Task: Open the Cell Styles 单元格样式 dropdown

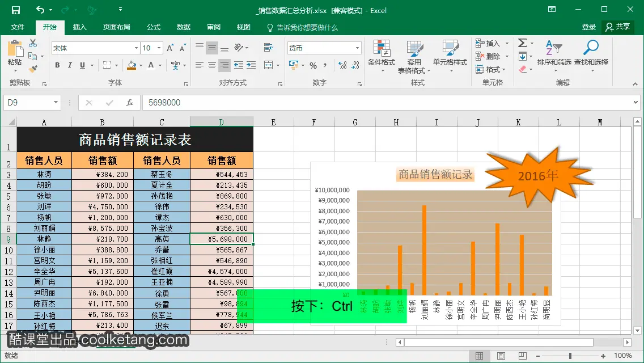Action: coord(450,57)
